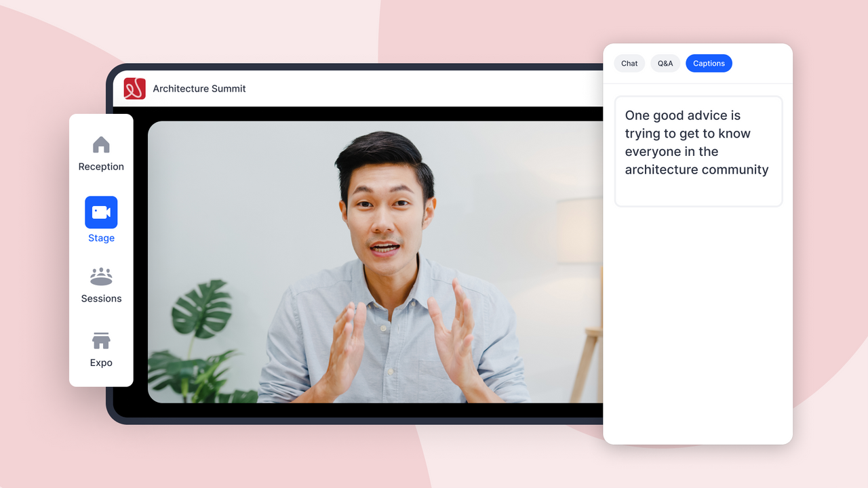
Task: Select the Stage camera icon
Action: click(x=101, y=212)
